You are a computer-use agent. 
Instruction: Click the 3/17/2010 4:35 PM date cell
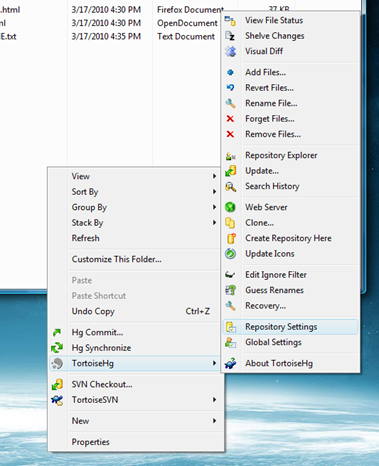point(106,36)
